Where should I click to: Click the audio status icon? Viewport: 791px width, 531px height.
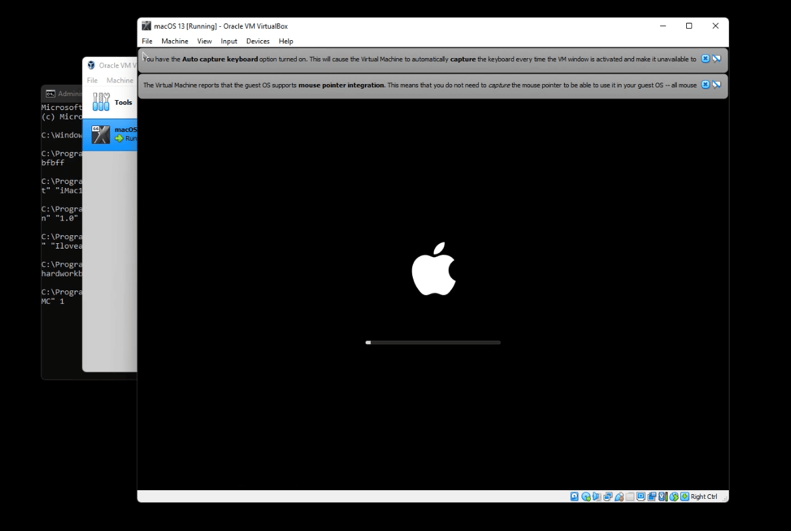pos(597,496)
